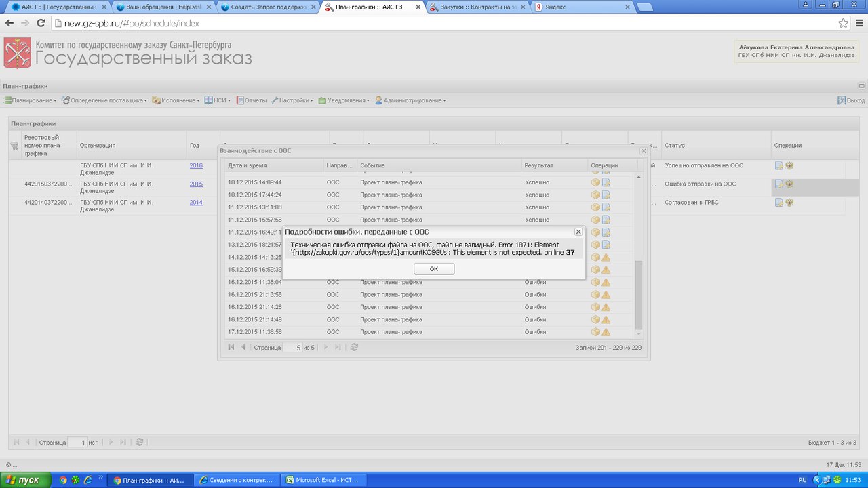Image resolution: width=868 pixels, height=488 pixels.
Task: Open the 2014 year link
Action: [196, 202]
